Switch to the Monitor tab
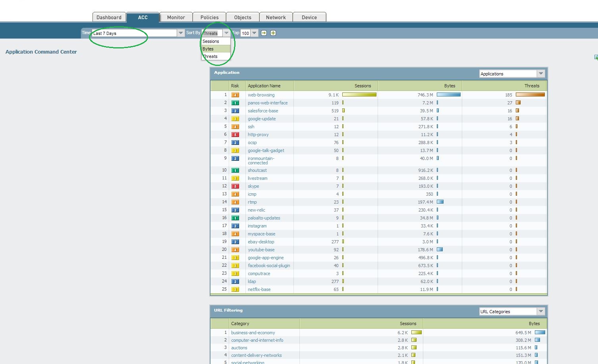The image size is (598, 364). coord(176,17)
